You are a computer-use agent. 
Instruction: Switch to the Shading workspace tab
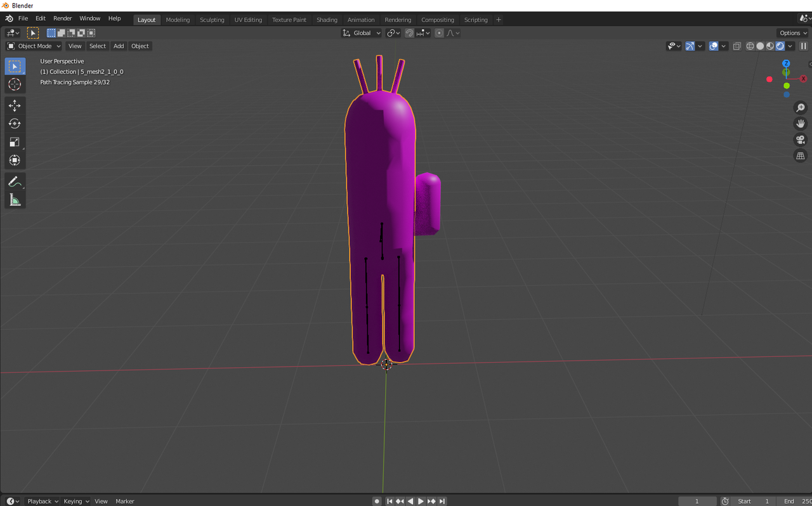[x=327, y=20]
